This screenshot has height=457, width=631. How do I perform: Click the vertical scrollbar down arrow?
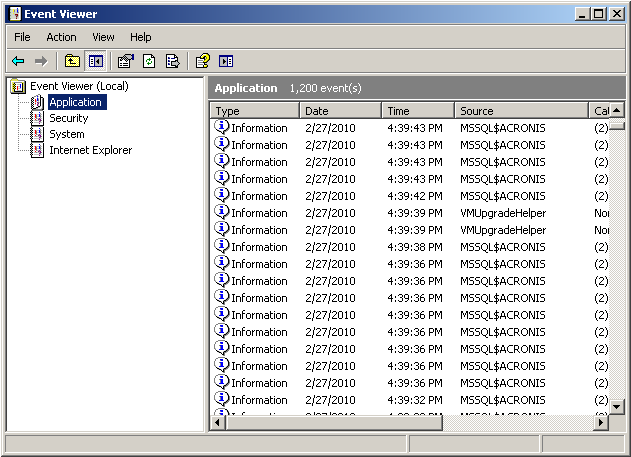[617, 406]
